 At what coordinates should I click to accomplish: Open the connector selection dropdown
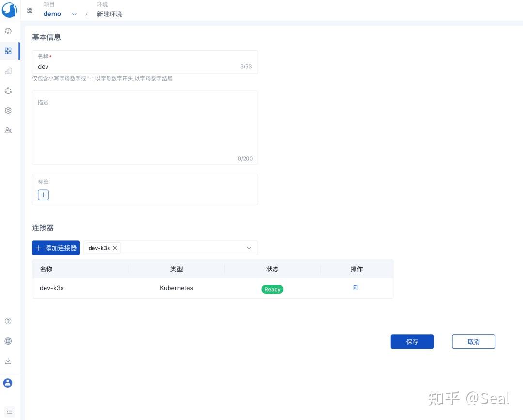click(x=249, y=248)
